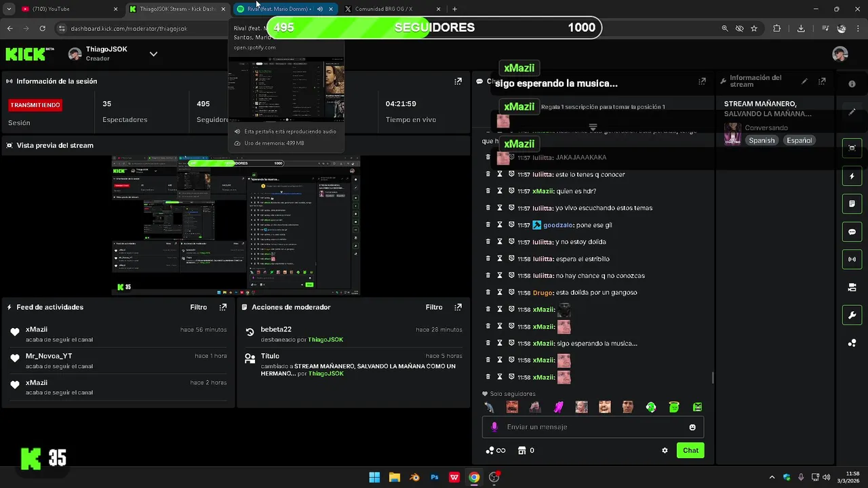This screenshot has width=868, height=488.
Task: Delete Drugo's "esta dolida por un gangoso" message
Action: 488,293
